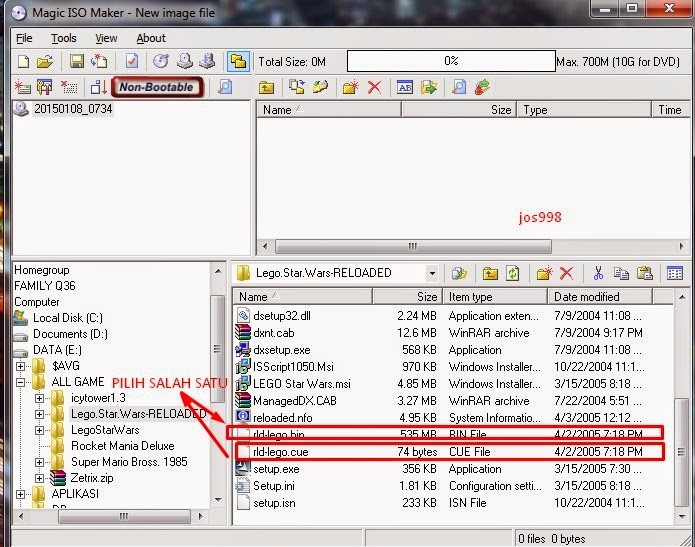Click the Save As icon beside the floppy disk

coord(99,61)
